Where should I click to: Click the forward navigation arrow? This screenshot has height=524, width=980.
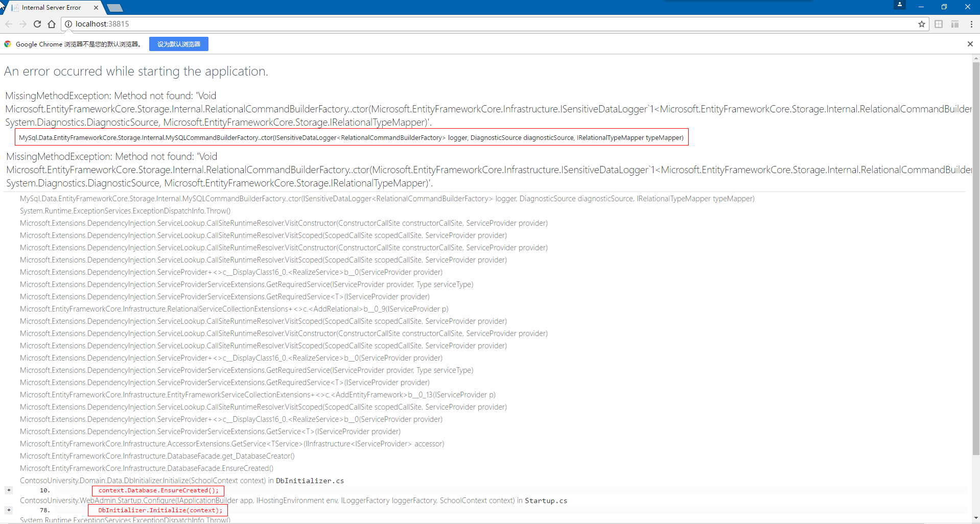[x=23, y=24]
